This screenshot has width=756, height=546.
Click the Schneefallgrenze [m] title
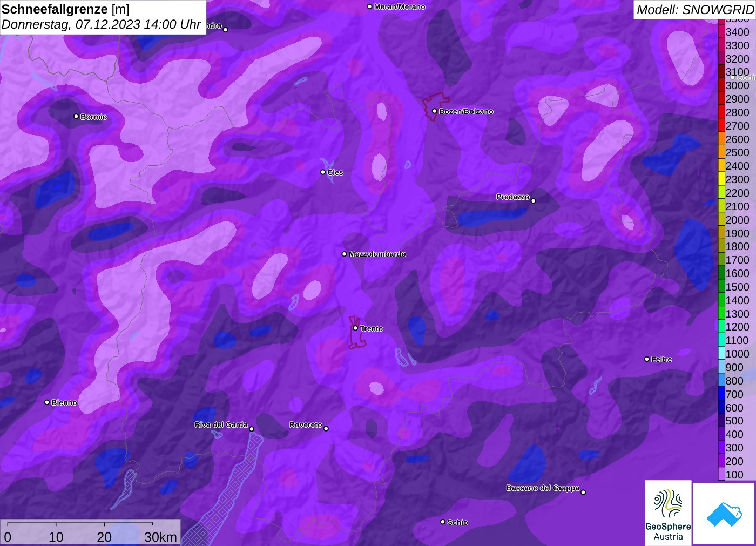(x=65, y=9)
